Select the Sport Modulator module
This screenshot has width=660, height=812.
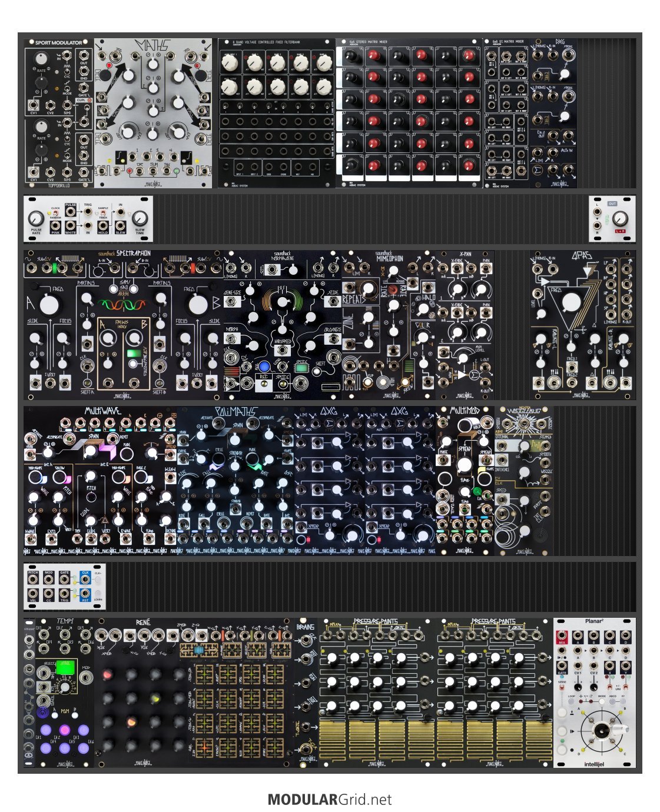[x=59, y=113]
